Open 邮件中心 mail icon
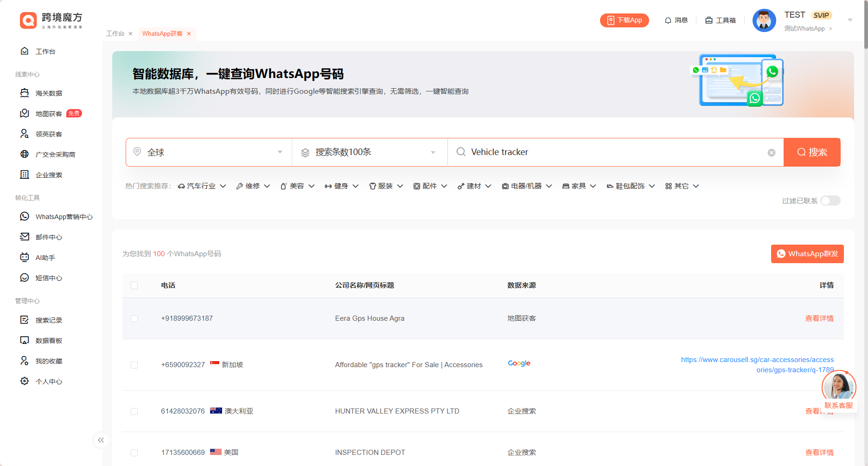This screenshot has width=868, height=466. click(x=25, y=237)
